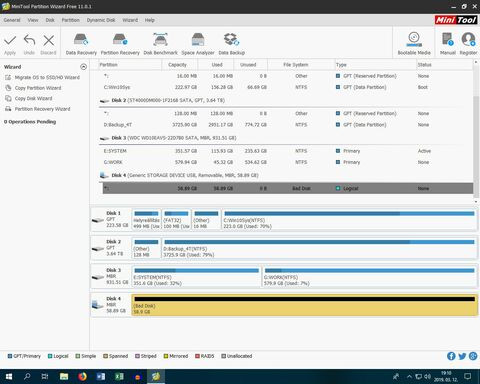Select Disk 4 header row in list

click(286, 175)
